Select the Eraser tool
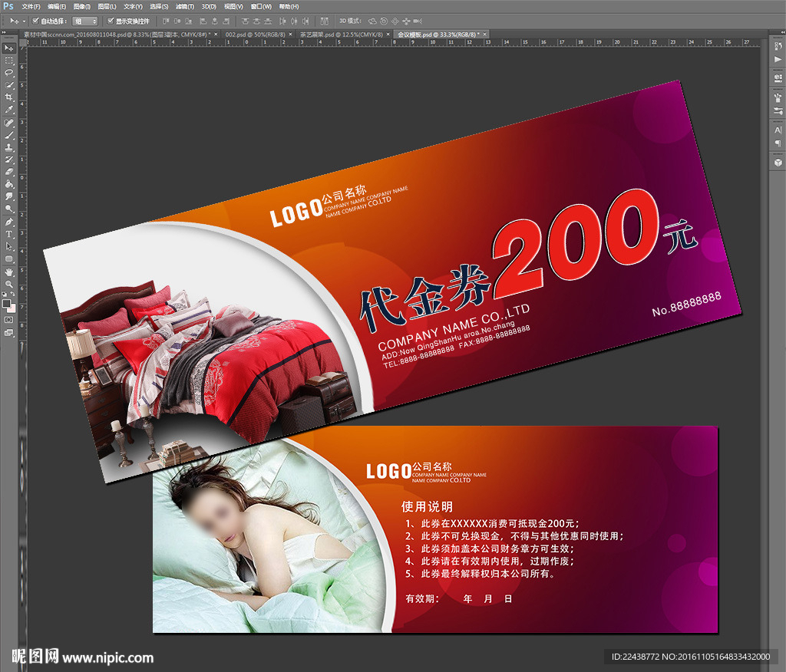Viewport: 786px width, 672px height. click(x=8, y=172)
